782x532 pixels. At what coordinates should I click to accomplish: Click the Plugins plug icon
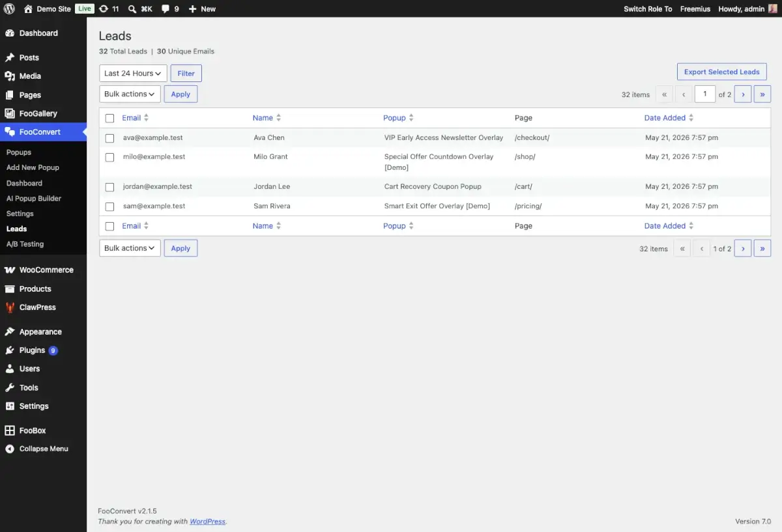(x=10, y=350)
